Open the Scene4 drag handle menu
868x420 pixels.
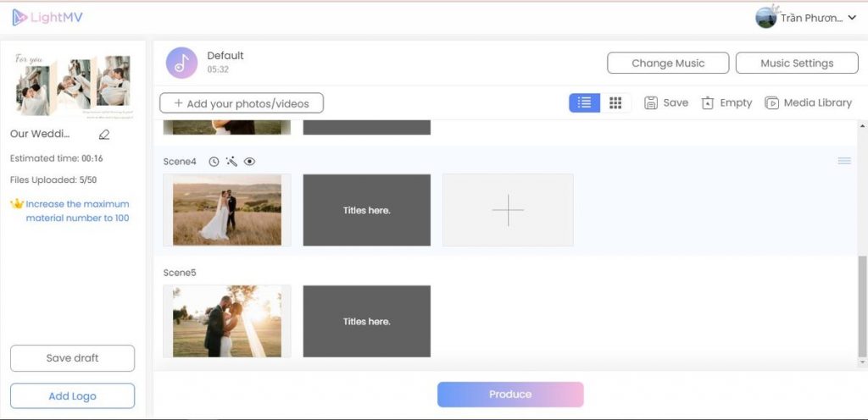click(x=843, y=161)
